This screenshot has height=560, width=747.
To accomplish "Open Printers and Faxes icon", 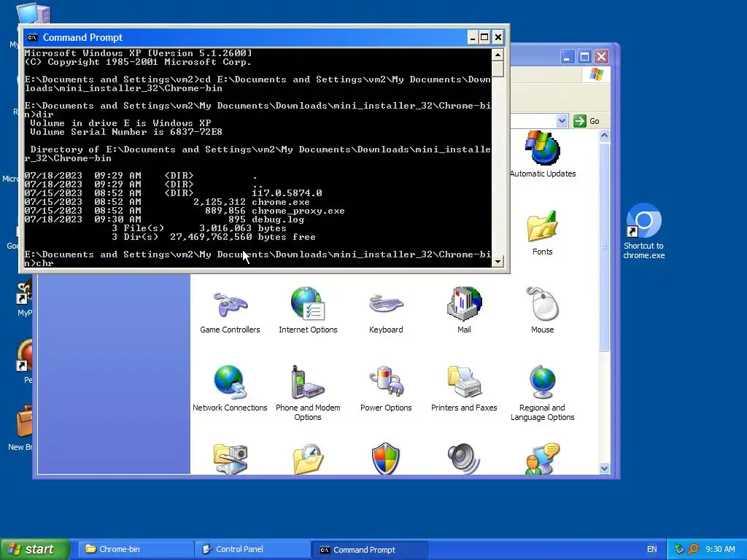I will point(464,389).
